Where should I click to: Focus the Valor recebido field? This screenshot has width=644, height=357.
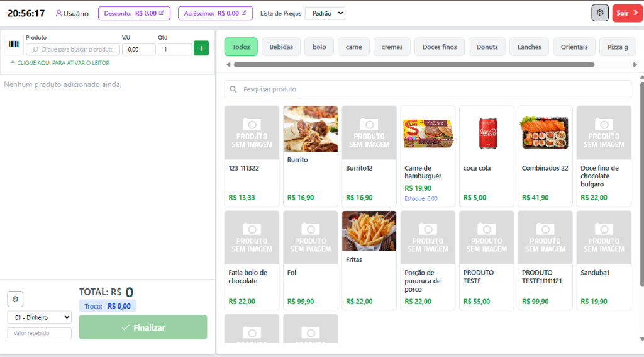40,333
